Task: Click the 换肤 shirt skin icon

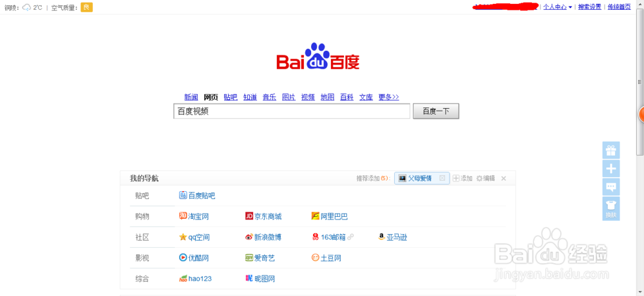Action: 611,208
